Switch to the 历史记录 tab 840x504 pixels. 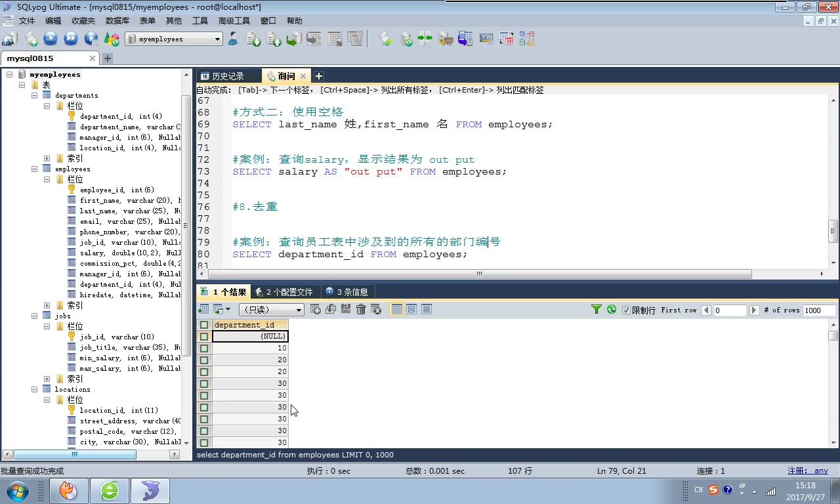pos(228,75)
